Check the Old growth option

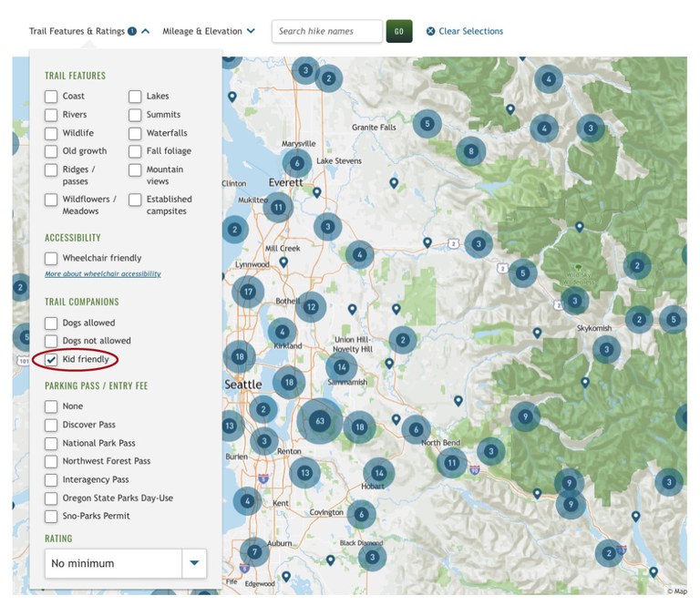(51, 151)
